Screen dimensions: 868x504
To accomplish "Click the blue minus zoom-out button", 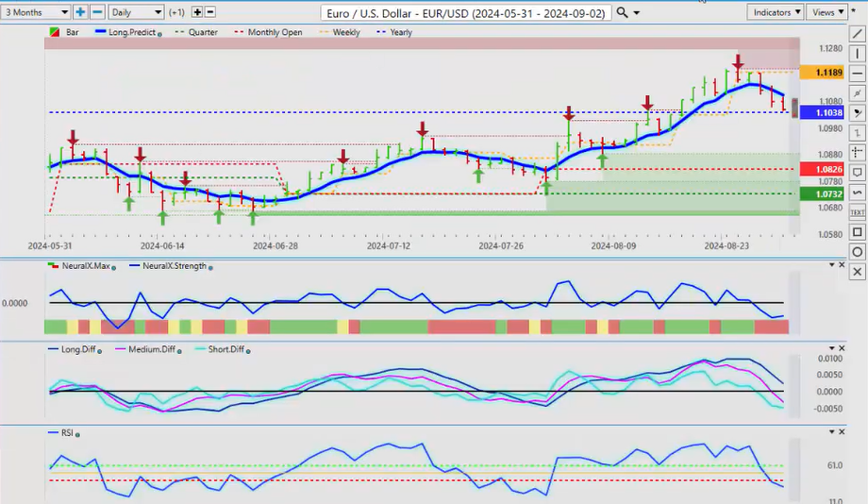I will pyautogui.click(x=97, y=12).
